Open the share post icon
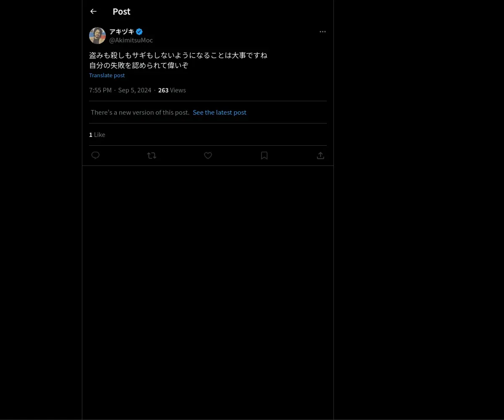The image size is (504, 420). (320, 155)
